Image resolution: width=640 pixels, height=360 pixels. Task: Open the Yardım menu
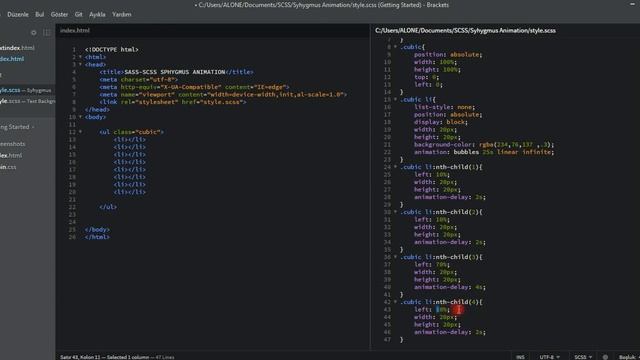(122, 14)
